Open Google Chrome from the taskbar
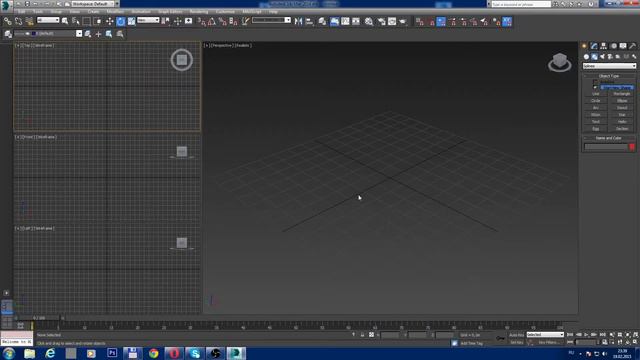 point(153,353)
